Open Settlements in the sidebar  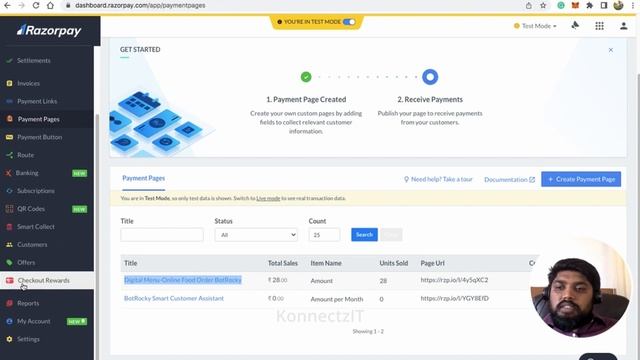(34, 60)
